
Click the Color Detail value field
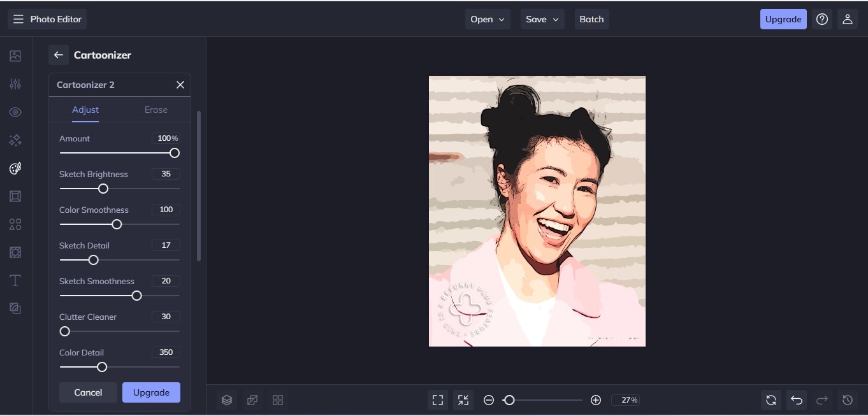tap(166, 352)
